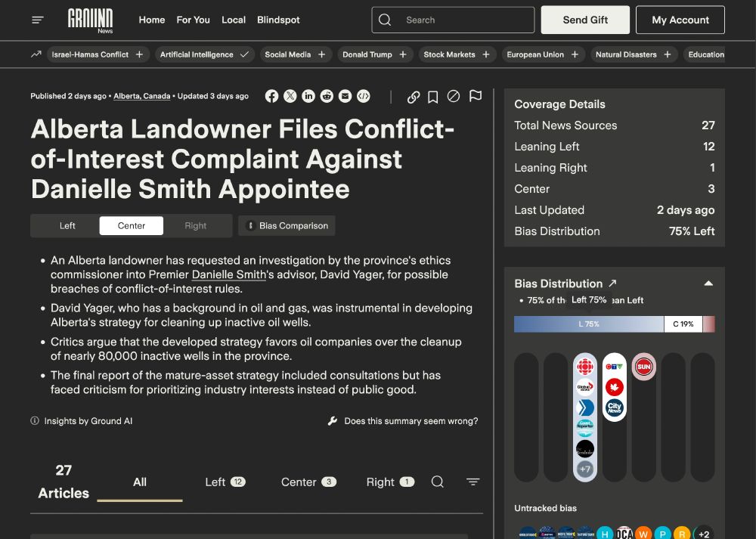
Task: Search within the 27 articles list
Action: pos(437,482)
